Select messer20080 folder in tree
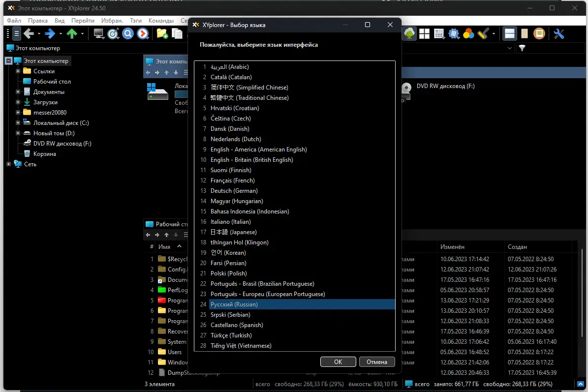 pyautogui.click(x=50, y=113)
